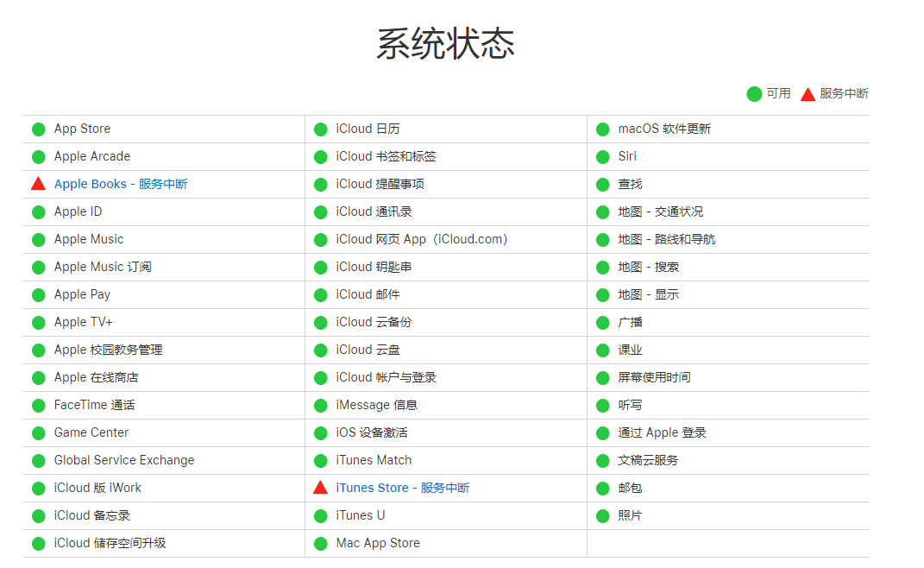Image resolution: width=924 pixels, height=568 pixels.
Task: Click the green status dot next to iCloud 邮件
Action: tap(320, 294)
